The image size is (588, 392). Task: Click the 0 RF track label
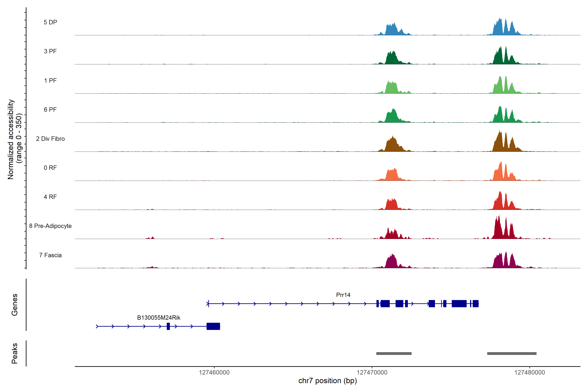[x=50, y=168]
